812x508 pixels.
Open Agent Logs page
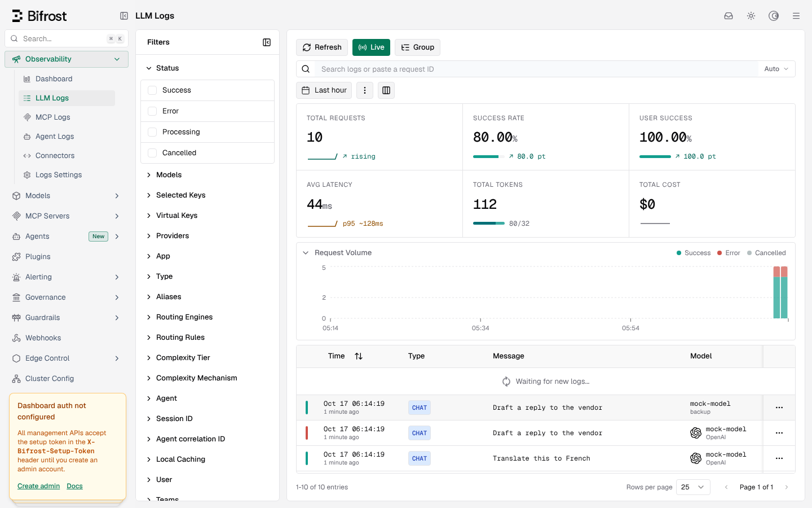[67, 137]
